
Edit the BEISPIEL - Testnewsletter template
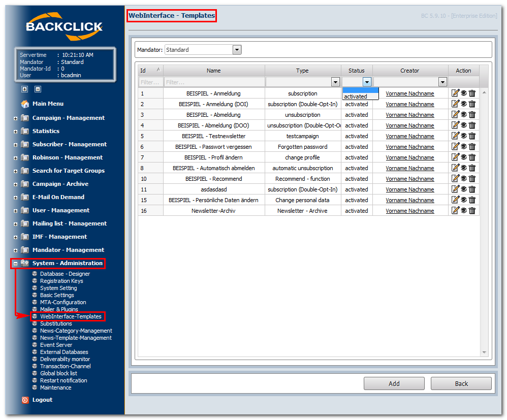pos(455,136)
